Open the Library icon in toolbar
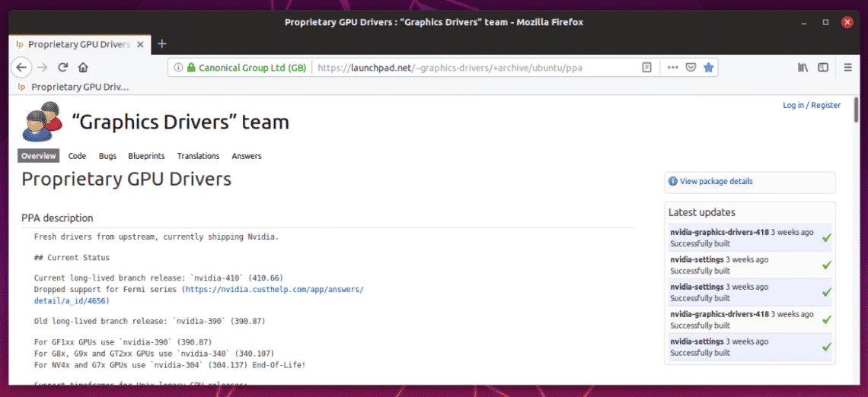The height and width of the screenshot is (397, 868). [803, 68]
